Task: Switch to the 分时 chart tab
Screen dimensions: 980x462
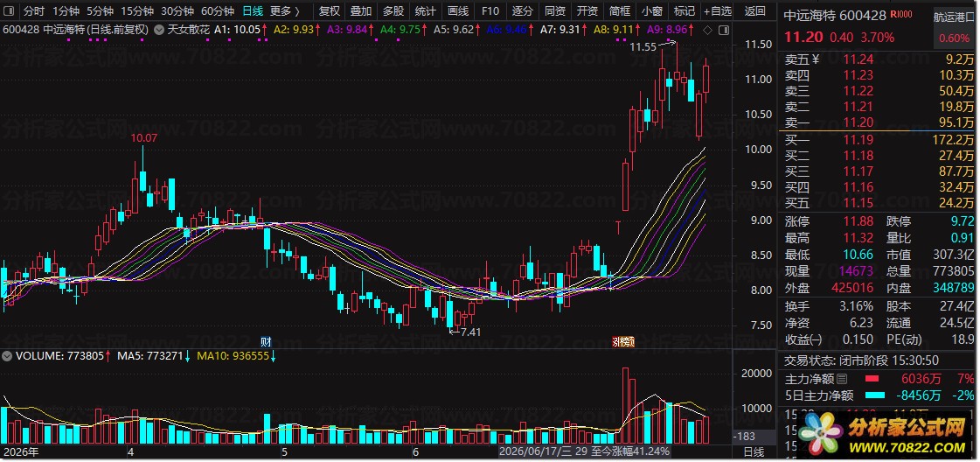Action: pos(34,11)
